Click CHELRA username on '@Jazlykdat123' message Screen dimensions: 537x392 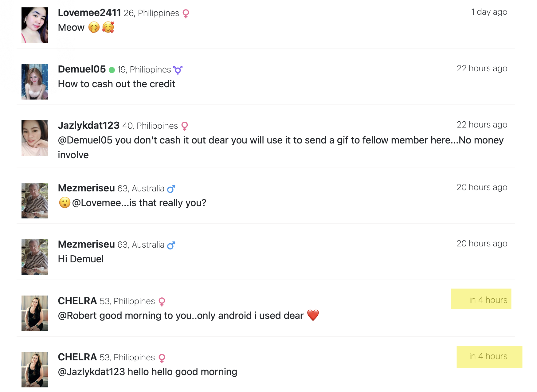click(77, 357)
